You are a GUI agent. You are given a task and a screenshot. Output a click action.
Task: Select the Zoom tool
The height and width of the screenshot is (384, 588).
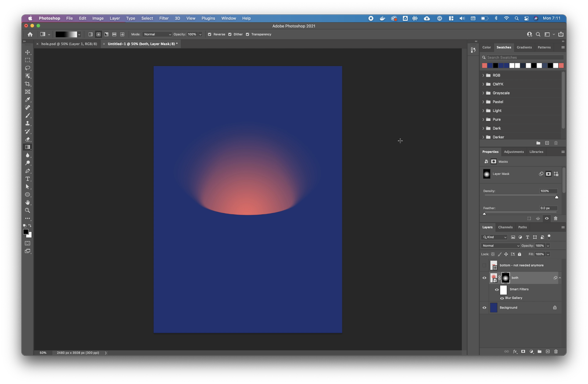coord(28,210)
